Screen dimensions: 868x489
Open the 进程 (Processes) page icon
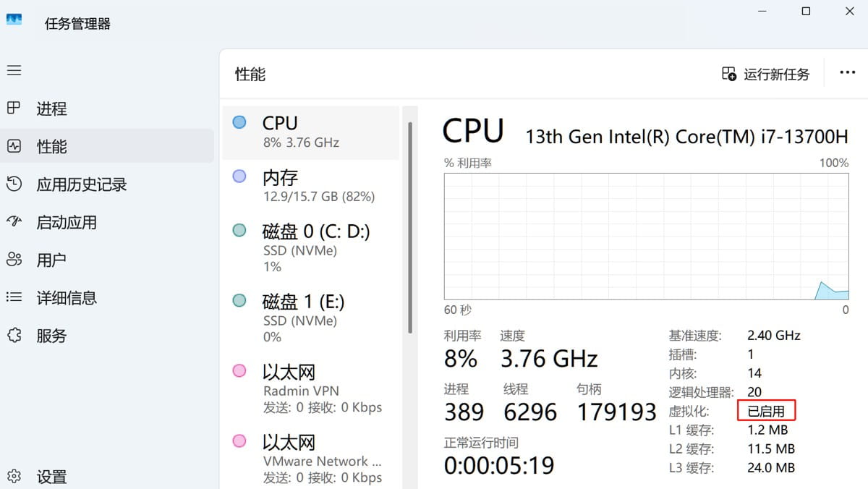[14, 109]
